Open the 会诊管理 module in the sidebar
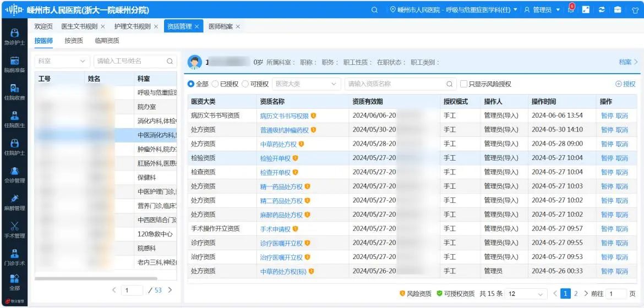This screenshot has height=308, width=644. [14, 174]
